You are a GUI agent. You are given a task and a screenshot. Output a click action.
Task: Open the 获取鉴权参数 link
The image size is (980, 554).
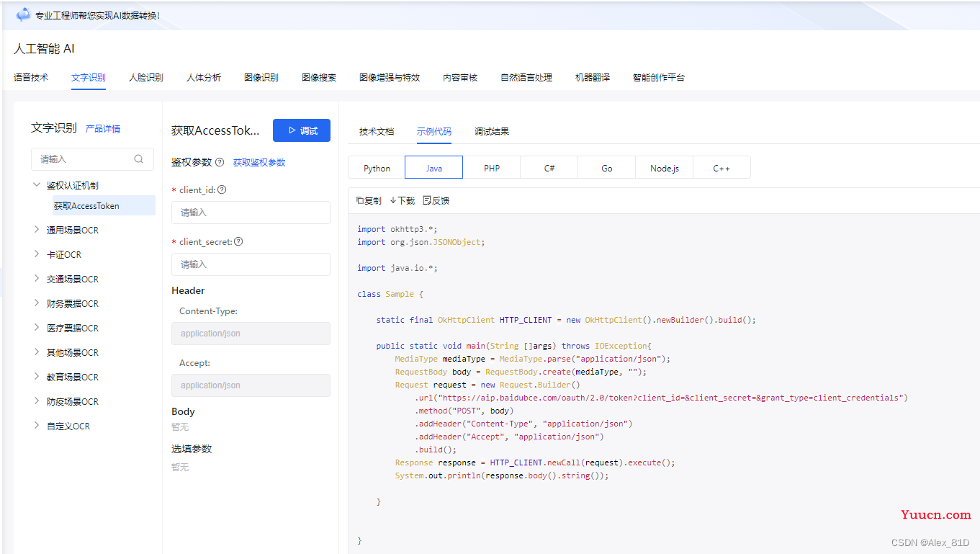pos(259,163)
